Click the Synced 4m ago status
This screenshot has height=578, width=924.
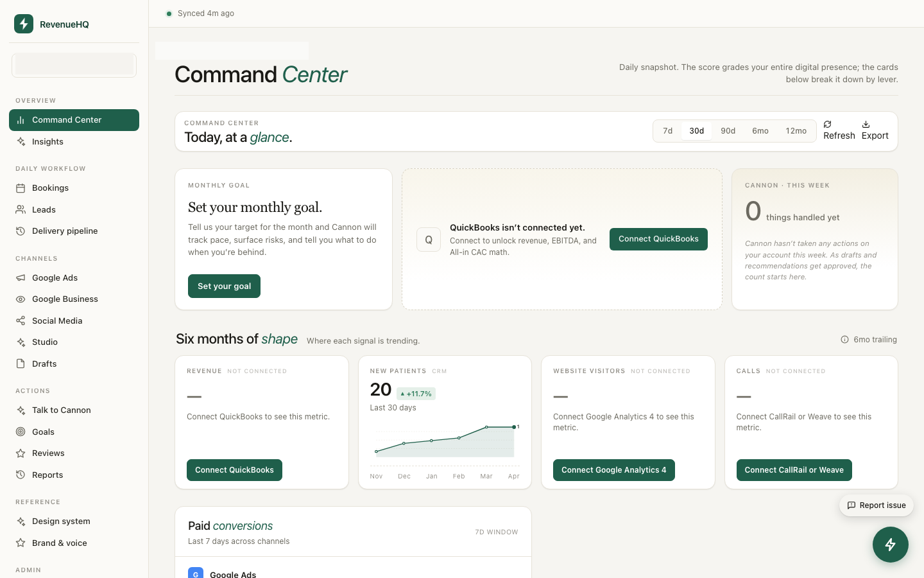pos(200,13)
